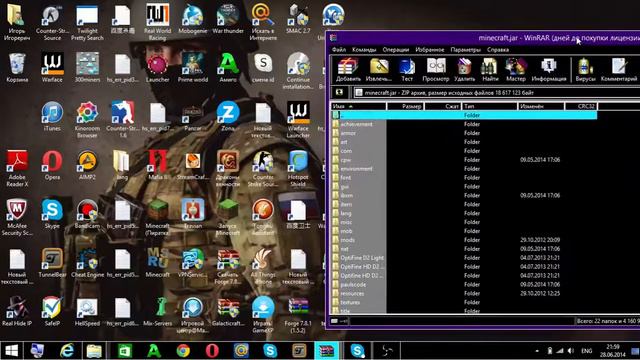
Task: Open Google Chrome from the taskbar
Action: click(183, 351)
